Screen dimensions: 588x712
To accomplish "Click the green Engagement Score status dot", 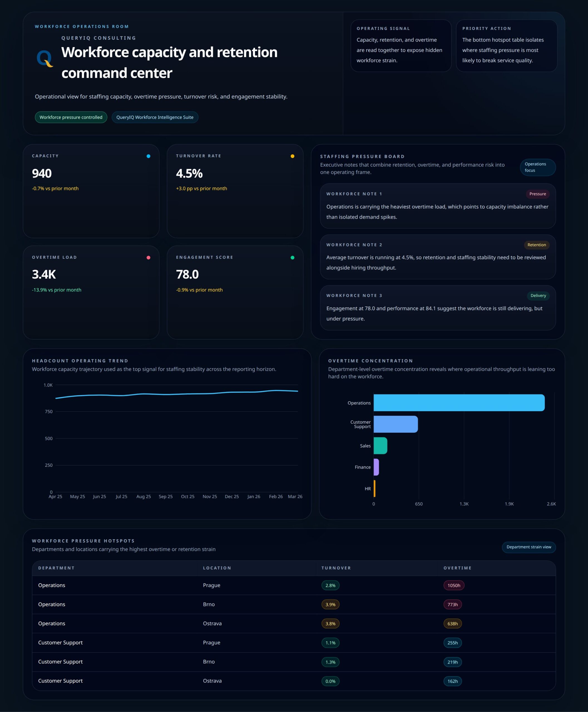I will click(x=292, y=258).
